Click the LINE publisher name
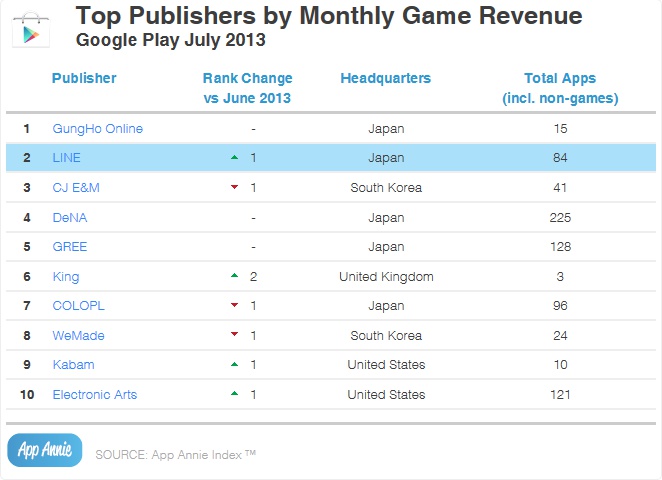The height and width of the screenshot is (480, 662). pos(66,158)
